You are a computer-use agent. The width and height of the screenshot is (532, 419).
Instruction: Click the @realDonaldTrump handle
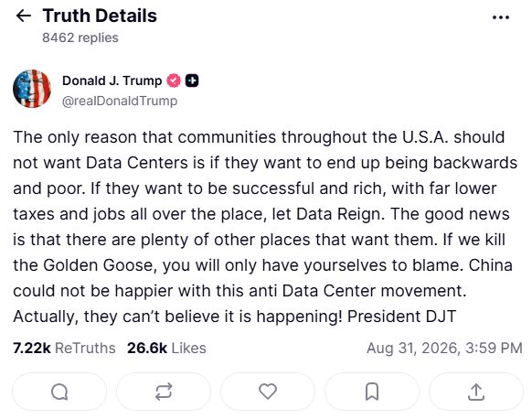tap(120, 101)
